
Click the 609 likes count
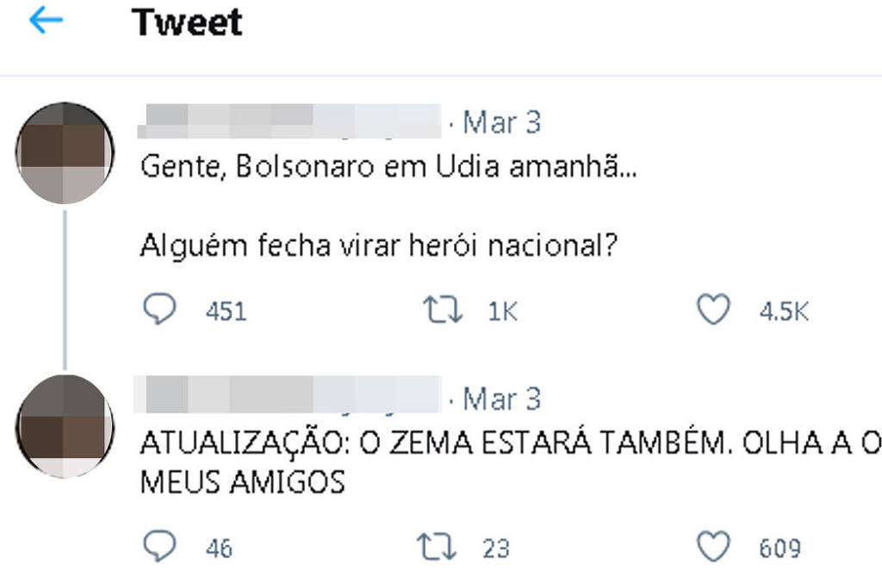click(780, 548)
